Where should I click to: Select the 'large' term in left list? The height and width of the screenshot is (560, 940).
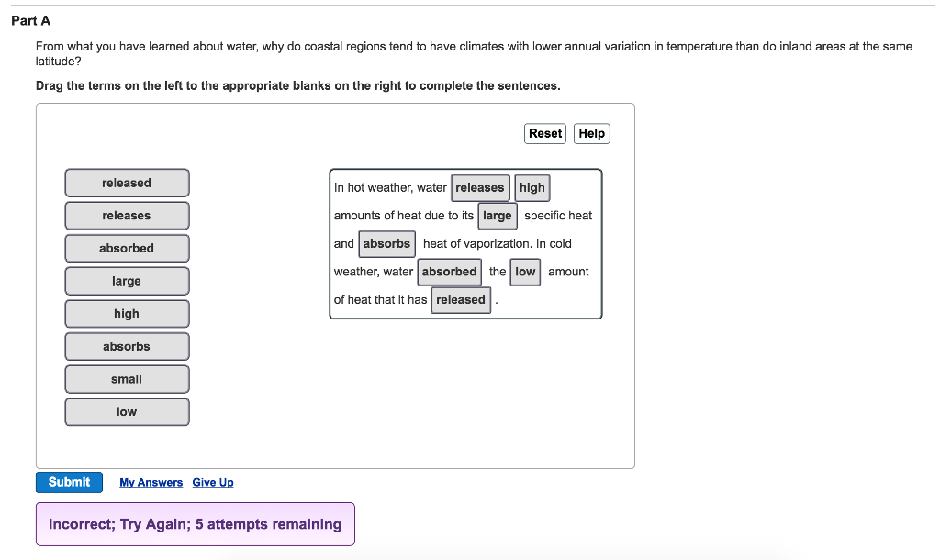[x=127, y=281]
